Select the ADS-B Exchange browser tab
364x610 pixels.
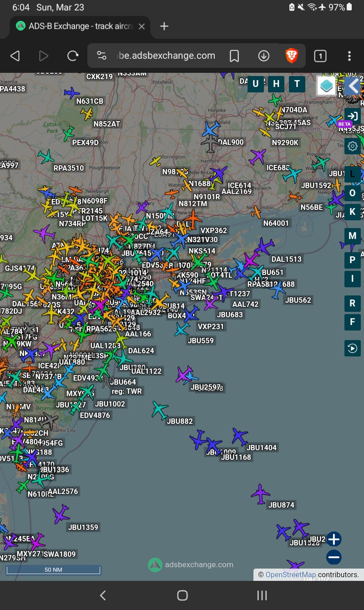(x=80, y=26)
